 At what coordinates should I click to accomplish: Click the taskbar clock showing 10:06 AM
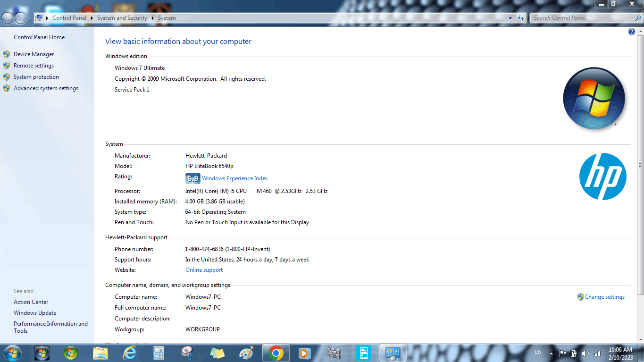point(620,353)
